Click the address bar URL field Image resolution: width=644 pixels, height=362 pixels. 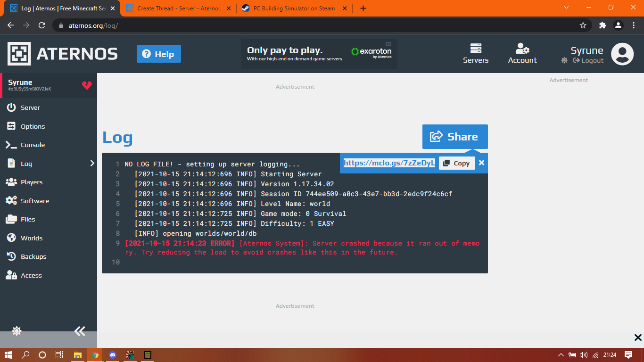tap(322, 25)
